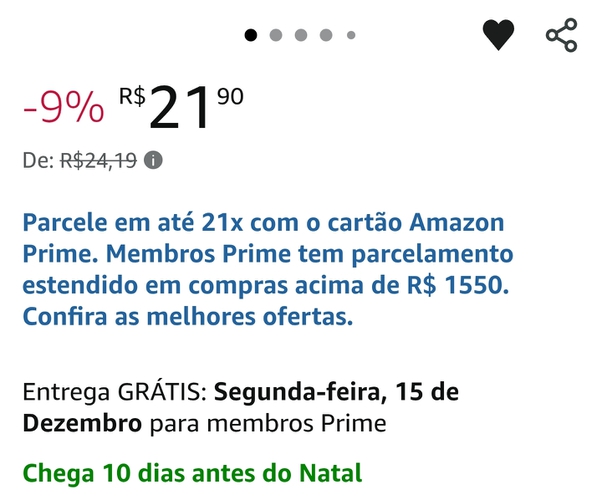602x500 pixels.
Task: Tap the 'para membros Prime' text
Action: tap(268, 424)
